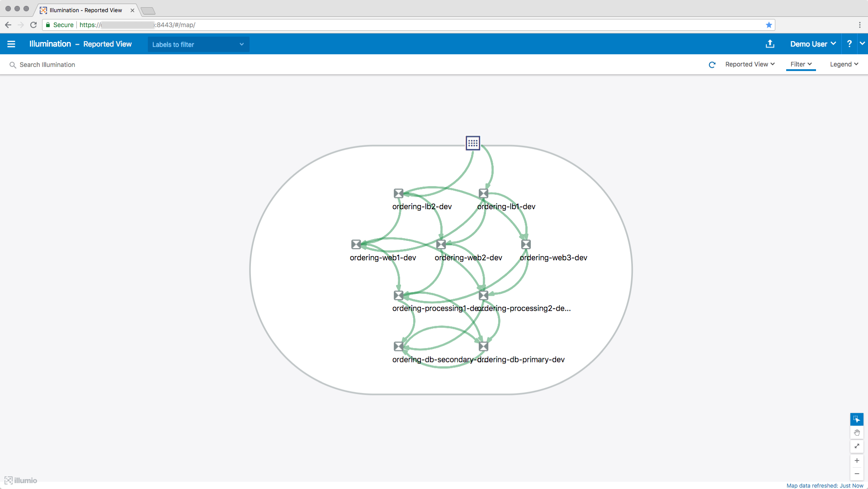The width and height of the screenshot is (868, 489).
Task: Zoom out with the minus button
Action: [x=857, y=474]
